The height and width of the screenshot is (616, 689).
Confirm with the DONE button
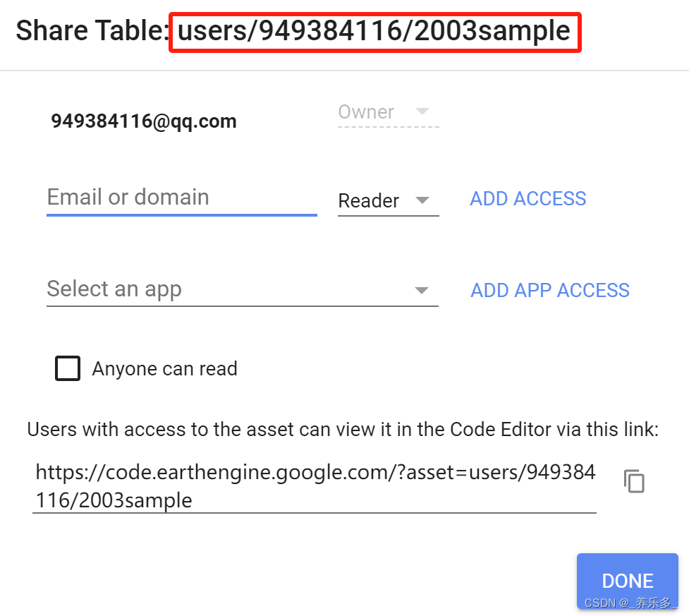[x=627, y=581]
